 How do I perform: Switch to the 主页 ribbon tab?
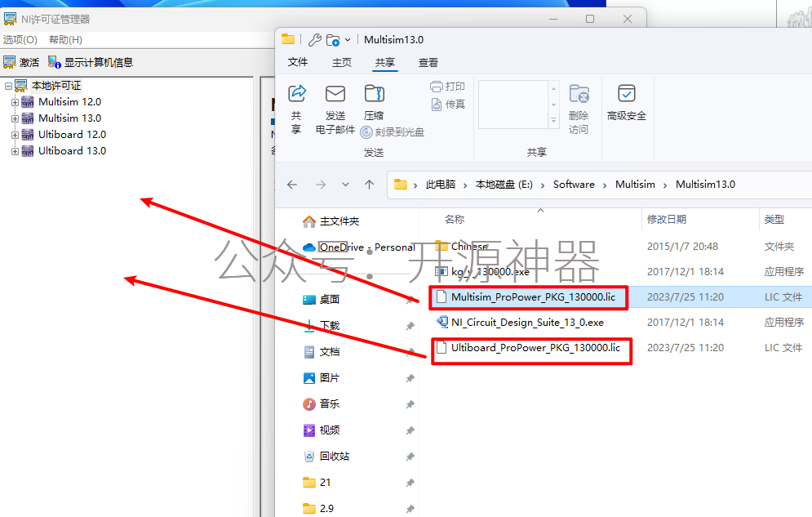coord(342,62)
